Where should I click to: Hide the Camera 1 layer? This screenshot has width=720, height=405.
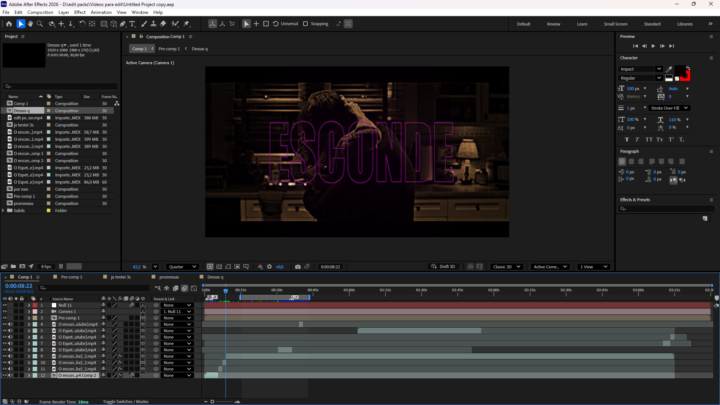pyautogui.click(x=5, y=312)
